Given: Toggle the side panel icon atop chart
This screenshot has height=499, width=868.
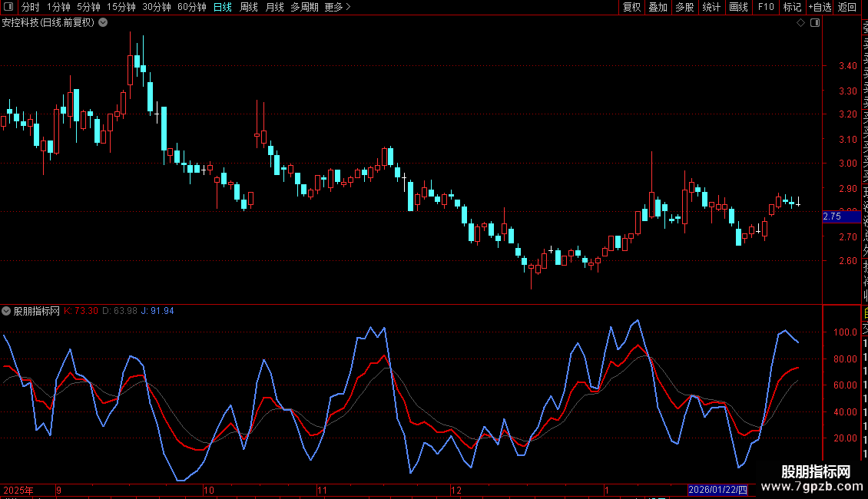Looking at the screenshot, I should click(x=815, y=23).
